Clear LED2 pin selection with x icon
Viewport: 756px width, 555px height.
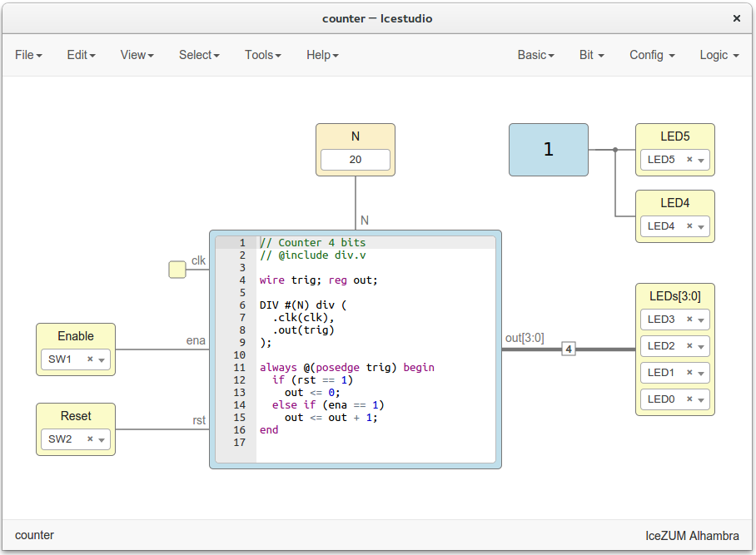click(x=689, y=345)
